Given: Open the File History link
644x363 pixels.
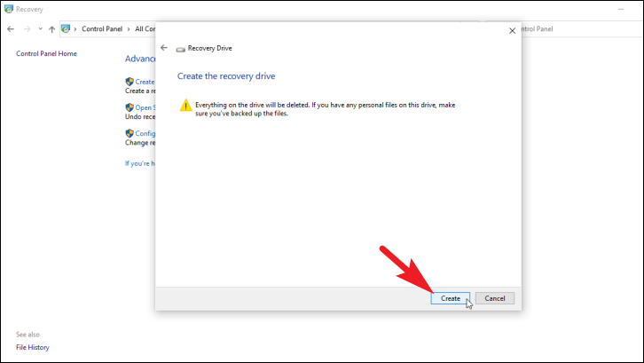Looking at the screenshot, I should [33, 347].
